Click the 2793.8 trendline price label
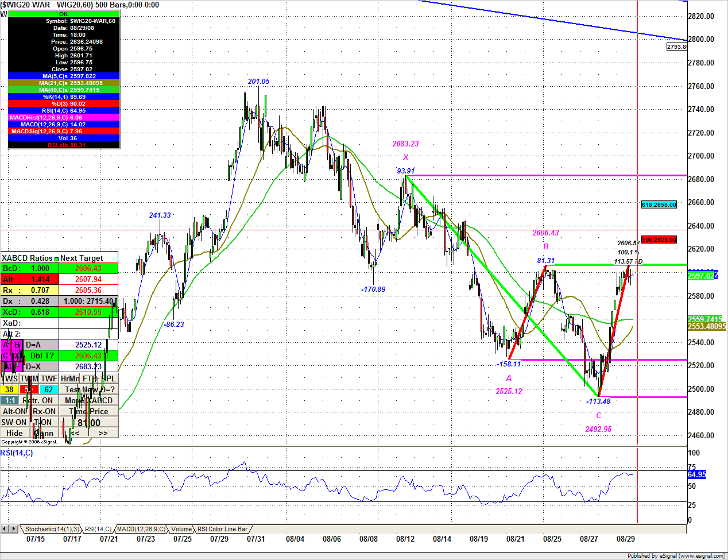The image size is (728, 560). click(677, 47)
